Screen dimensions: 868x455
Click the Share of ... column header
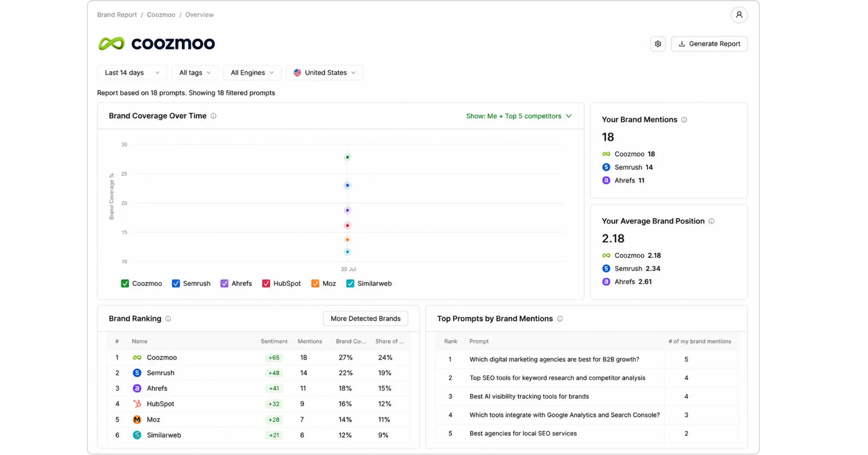tap(389, 342)
